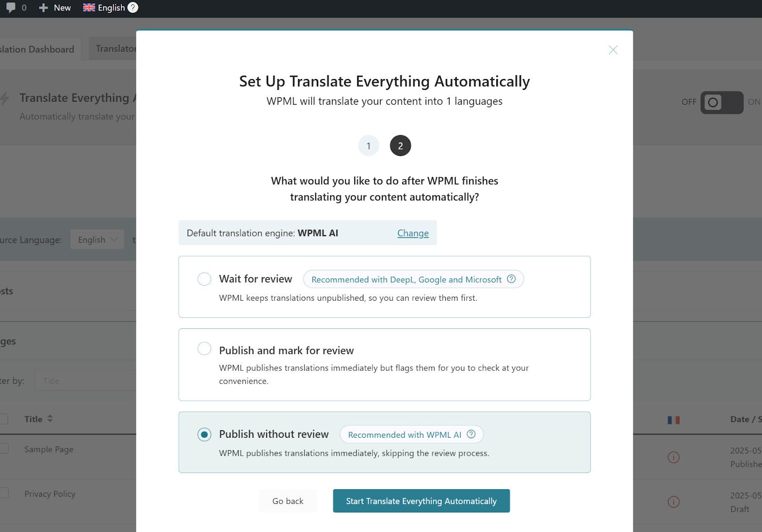The image size is (762, 532).
Task: Click the lightning bolt Translate Everything icon
Action: pos(4,99)
